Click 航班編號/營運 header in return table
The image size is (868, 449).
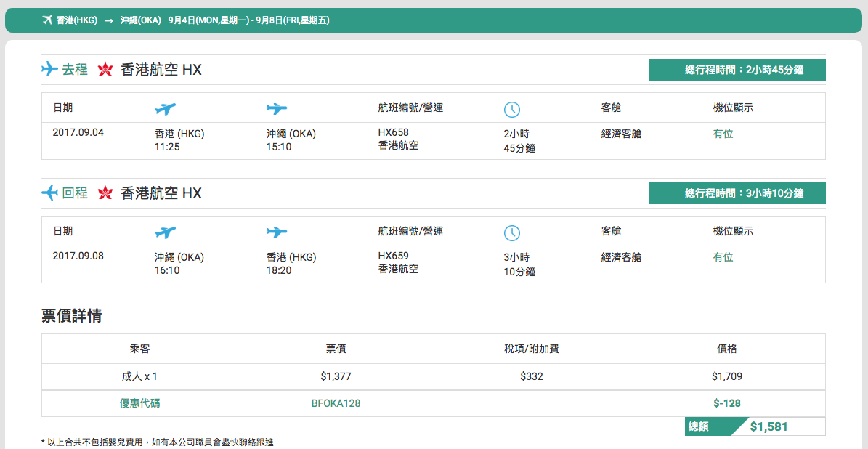pos(410,232)
